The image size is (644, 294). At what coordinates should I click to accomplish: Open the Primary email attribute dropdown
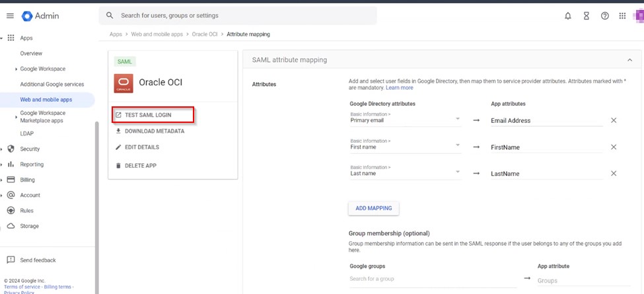pos(457,119)
